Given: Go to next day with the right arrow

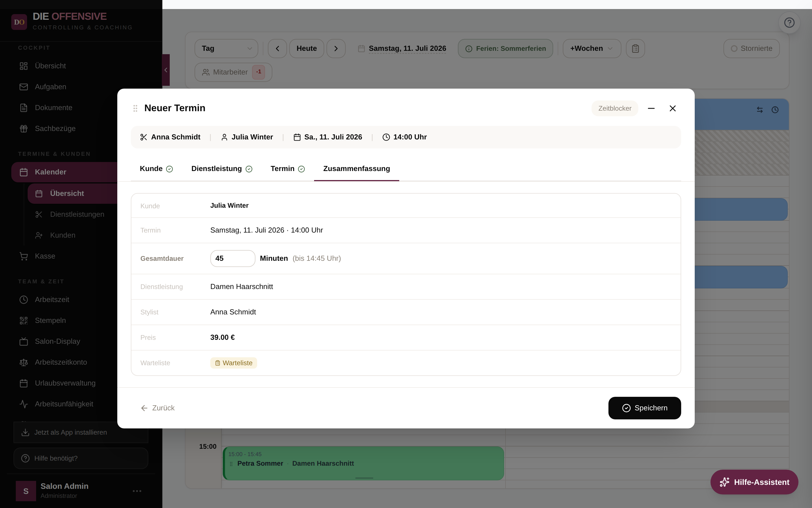Looking at the screenshot, I should [x=336, y=48].
